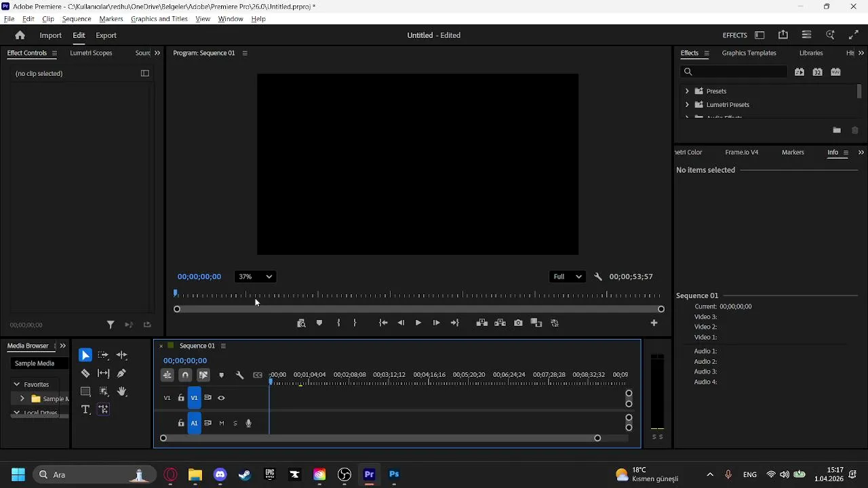Select the Rectangle tool
868x488 pixels.
pos(85,392)
